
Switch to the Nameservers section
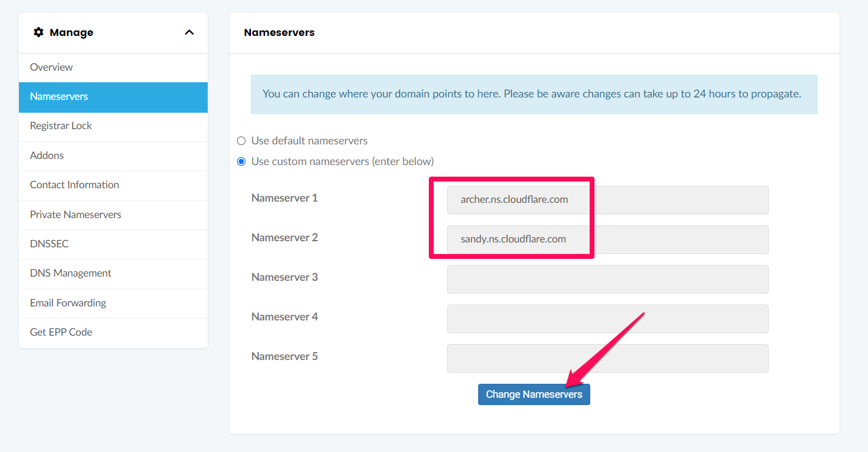pos(59,96)
